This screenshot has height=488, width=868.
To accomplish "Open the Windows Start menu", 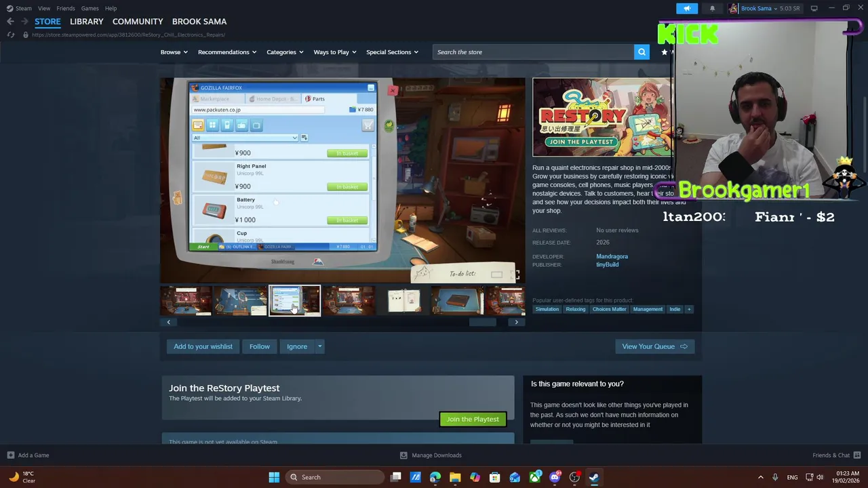I will point(274,477).
